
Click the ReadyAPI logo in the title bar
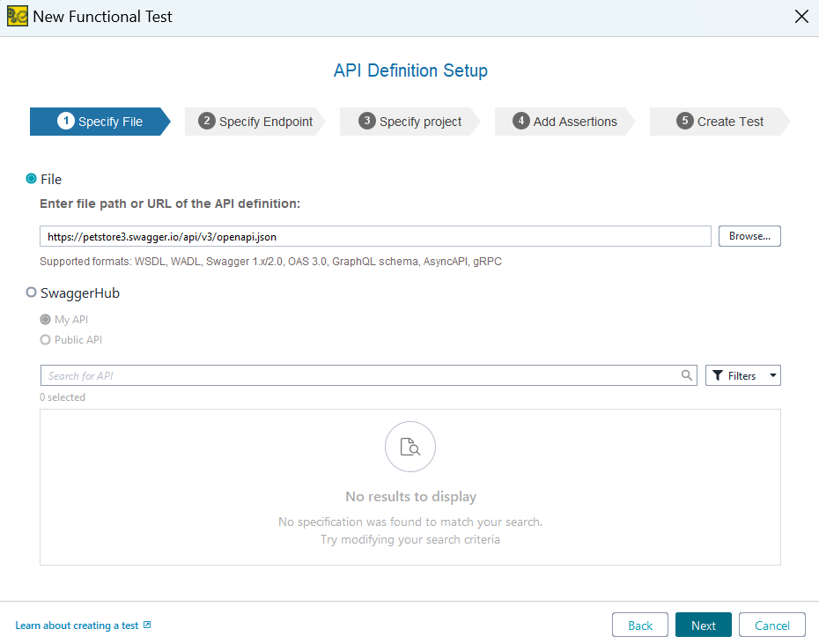tap(17, 16)
